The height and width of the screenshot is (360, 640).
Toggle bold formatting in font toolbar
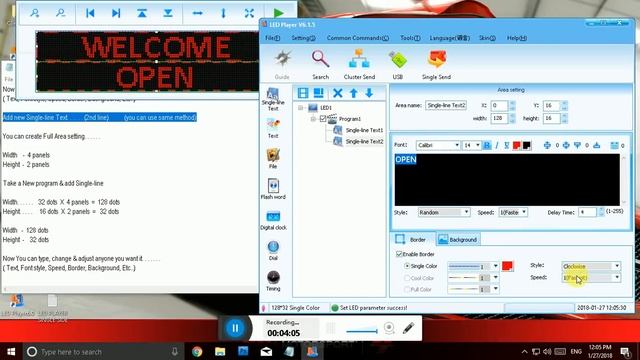coord(487,145)
